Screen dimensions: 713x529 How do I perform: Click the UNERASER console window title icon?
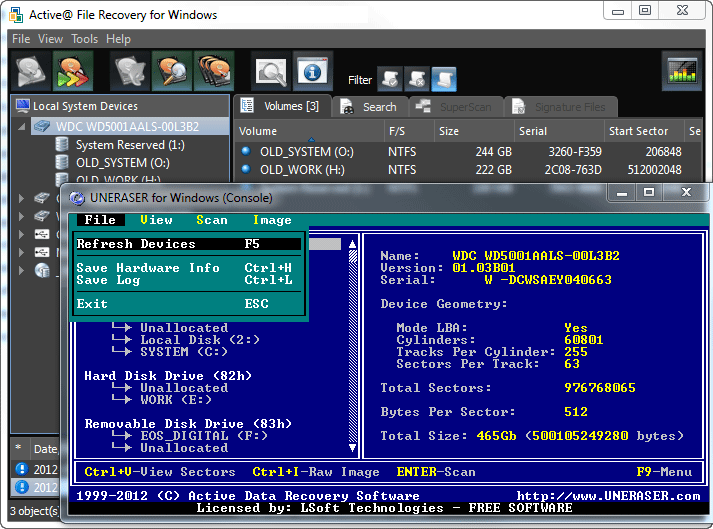click(x=77, y=198)
